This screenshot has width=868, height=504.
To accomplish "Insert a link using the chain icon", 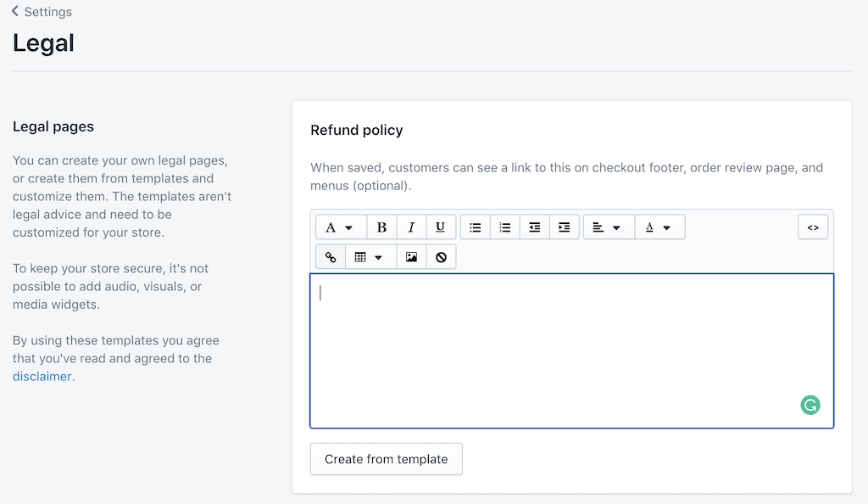I will [331, 257].
